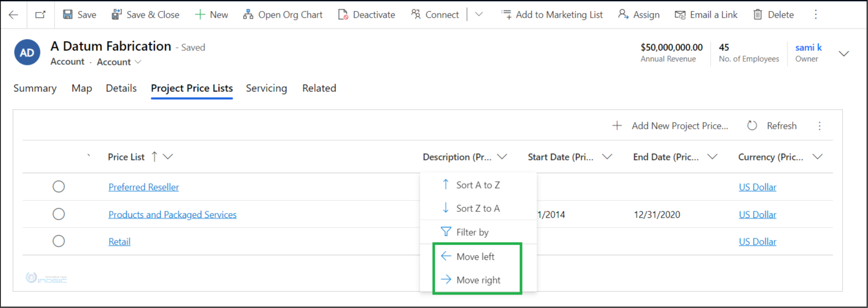Choose Move left in column menu
868x308 pixels.
478,257
